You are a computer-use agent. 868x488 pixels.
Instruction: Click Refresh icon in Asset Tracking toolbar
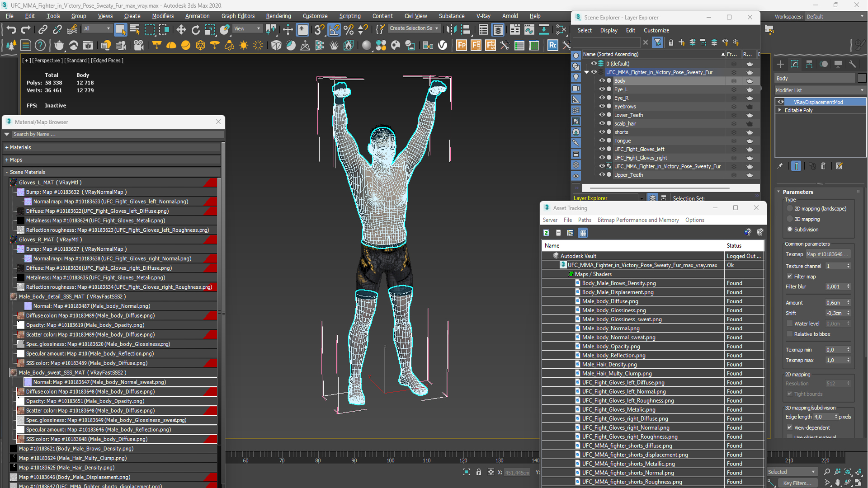pyautogui.click(x=546, y=233)
